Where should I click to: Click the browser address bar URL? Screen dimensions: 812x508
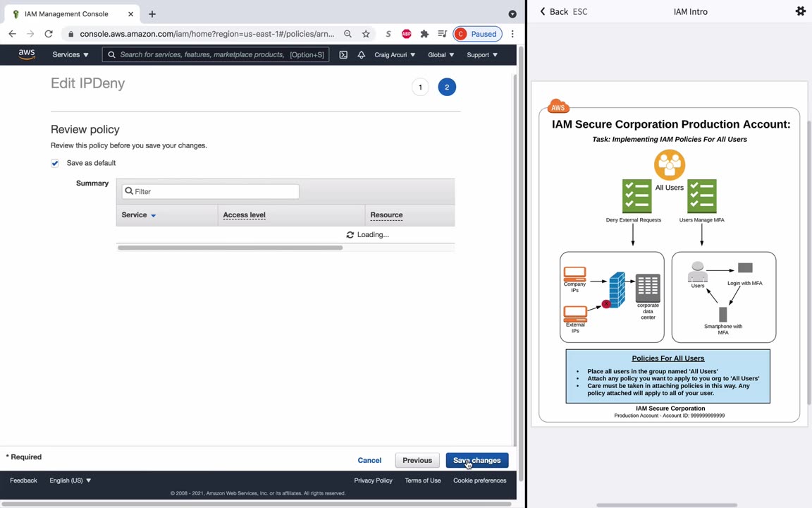[207, 34]
